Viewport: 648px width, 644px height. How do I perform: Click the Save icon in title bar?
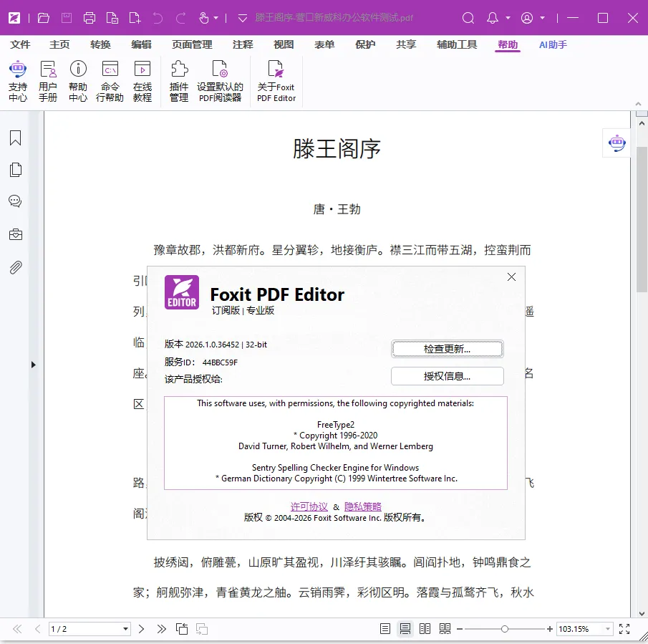67,18
